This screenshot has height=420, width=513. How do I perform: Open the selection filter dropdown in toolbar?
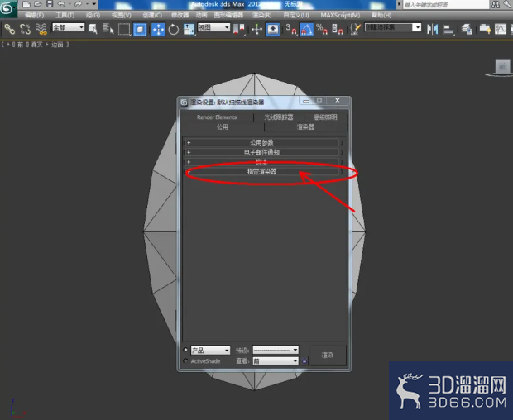69,27
